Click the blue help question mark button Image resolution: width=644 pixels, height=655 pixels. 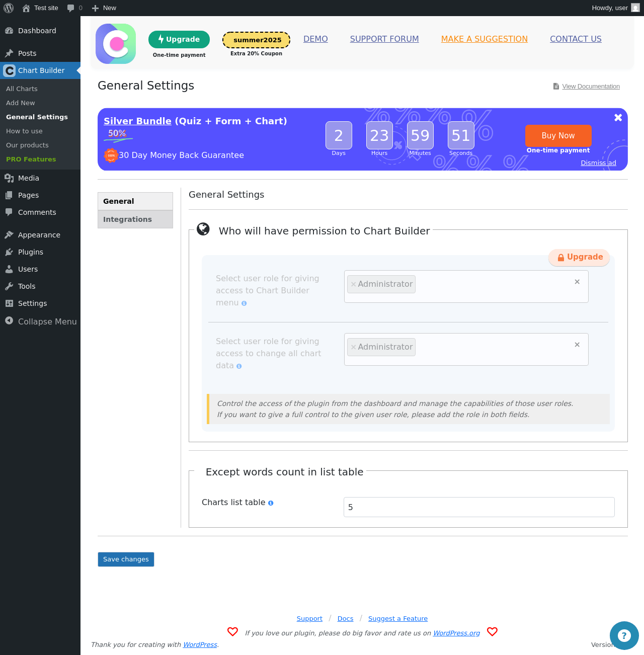pyautogui.click(x=624, y=636)
